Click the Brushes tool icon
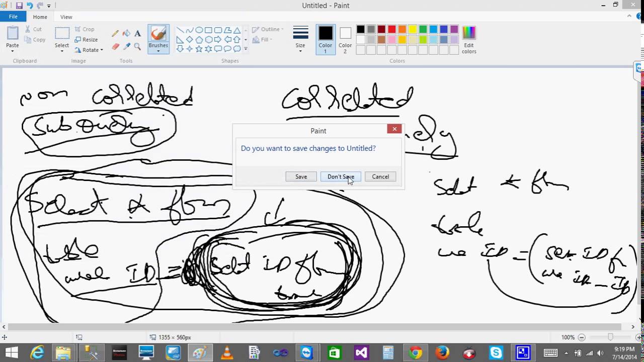Viewport: 644px width, 362px height. pos(158,34)
